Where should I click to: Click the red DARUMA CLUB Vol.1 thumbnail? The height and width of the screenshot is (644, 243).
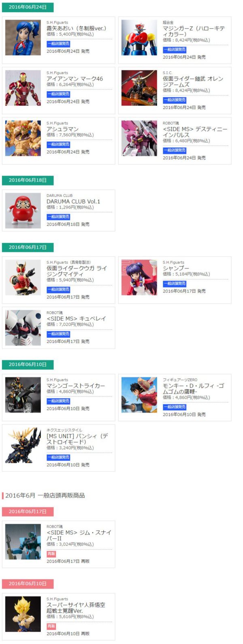click(x=23, y=210)
